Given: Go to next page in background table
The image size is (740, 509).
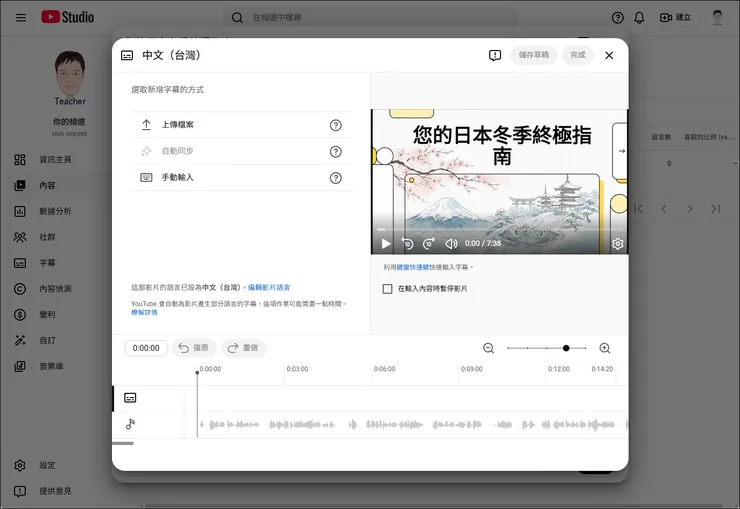Looking at the screenshot, I should coord(690,209).
